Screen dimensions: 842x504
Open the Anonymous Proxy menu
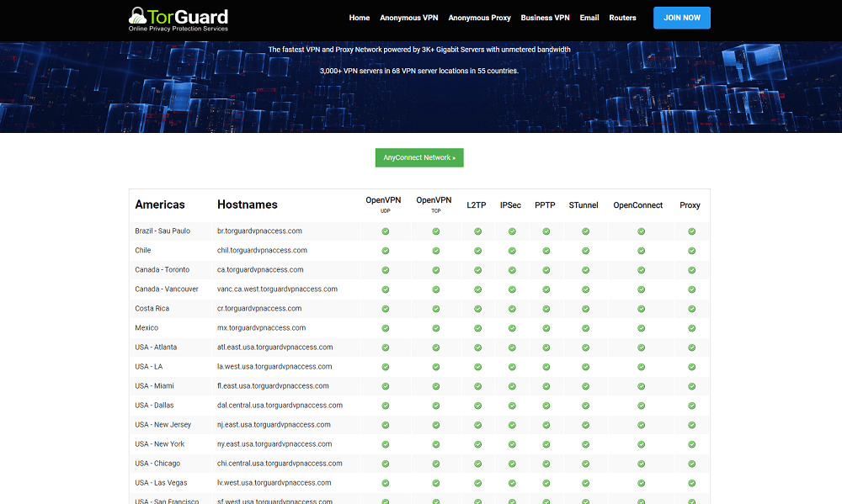[x=479, y=18]
